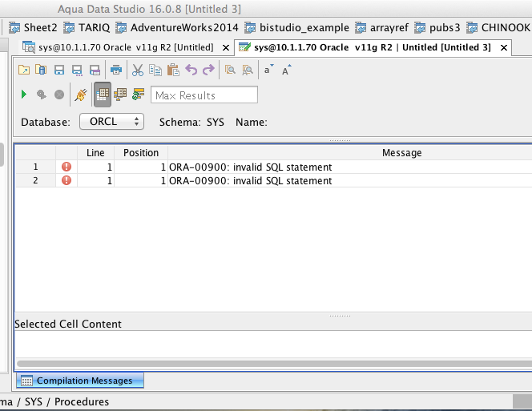Click the open from database folder icon
Viewport: 532px width, 411px height.
(x=41, y=71)
